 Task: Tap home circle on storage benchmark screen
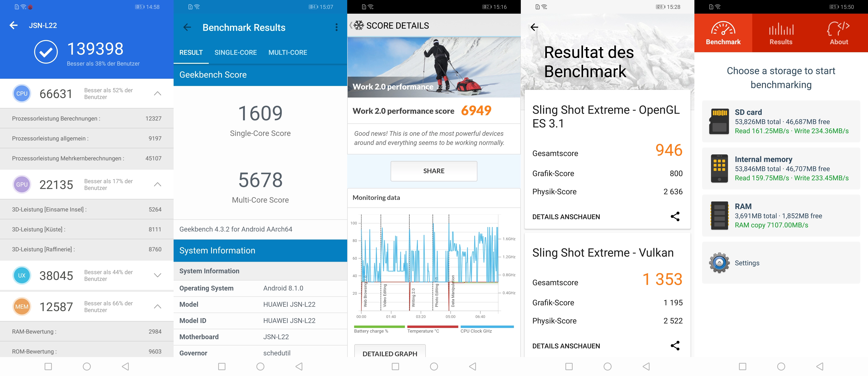tap(781, 366)
